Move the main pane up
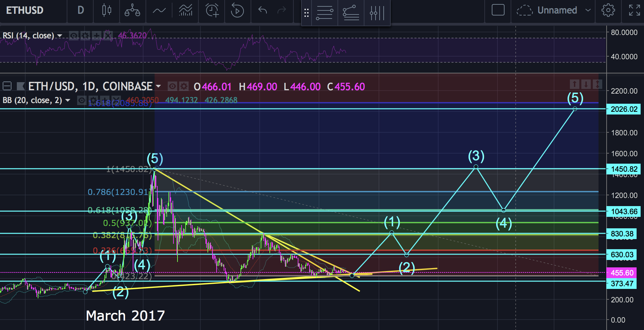This screenshot has width=644, height=330. coord(575,84)
